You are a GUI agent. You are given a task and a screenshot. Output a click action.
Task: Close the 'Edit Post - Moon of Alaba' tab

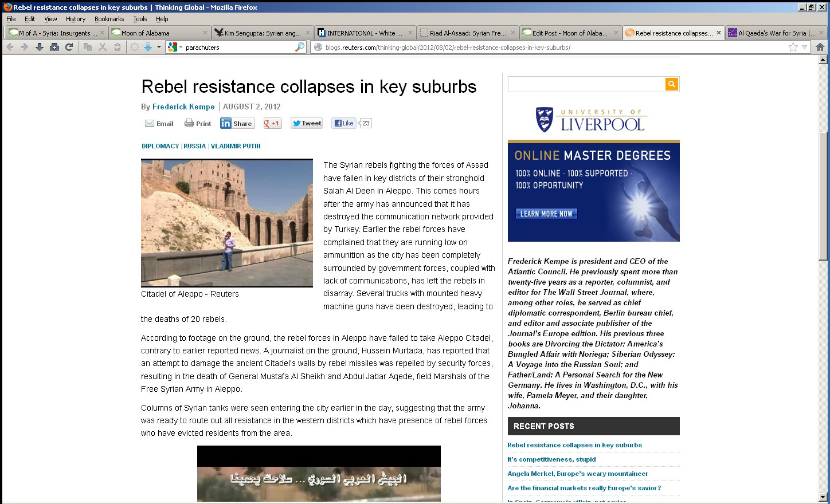[616, 33]
